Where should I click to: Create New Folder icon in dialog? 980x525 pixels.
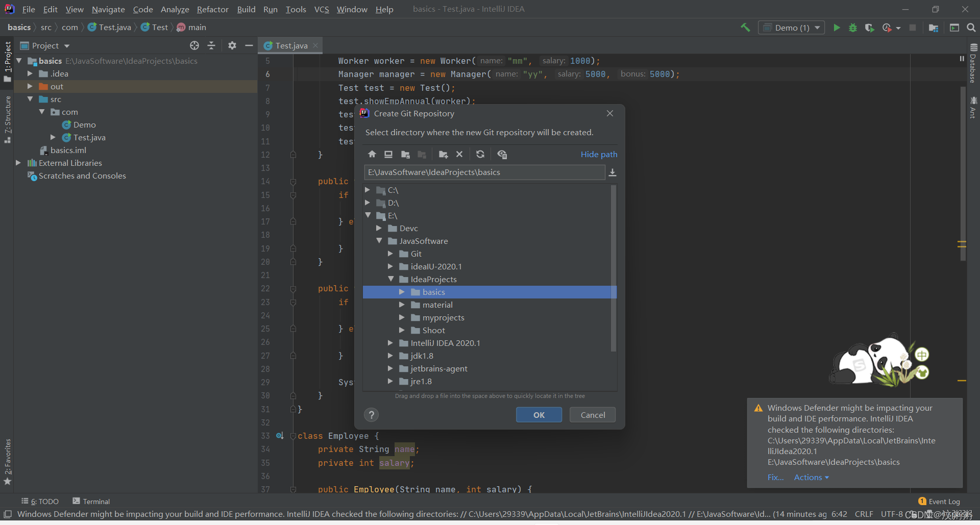click(443, 154)
